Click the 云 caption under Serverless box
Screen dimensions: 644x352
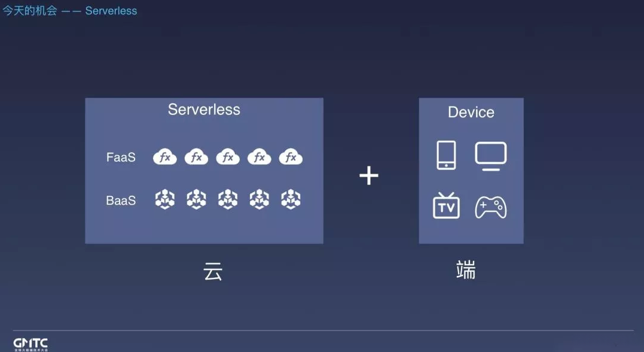click(213, 271)
